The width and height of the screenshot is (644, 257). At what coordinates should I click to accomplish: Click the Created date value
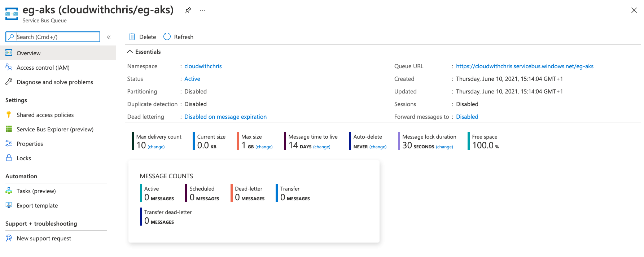click(x=509, y=79)
